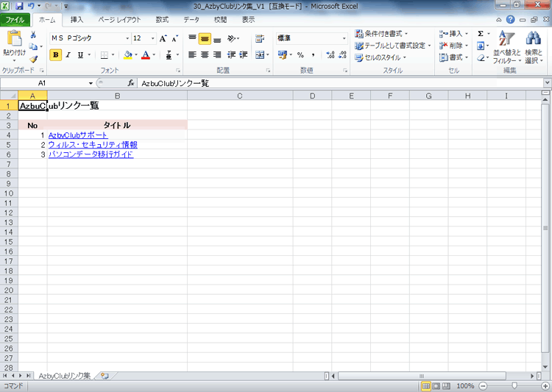Screen dimensions: 552x392
Task: Click the Help question mark icon
Action: click(511, 20)
